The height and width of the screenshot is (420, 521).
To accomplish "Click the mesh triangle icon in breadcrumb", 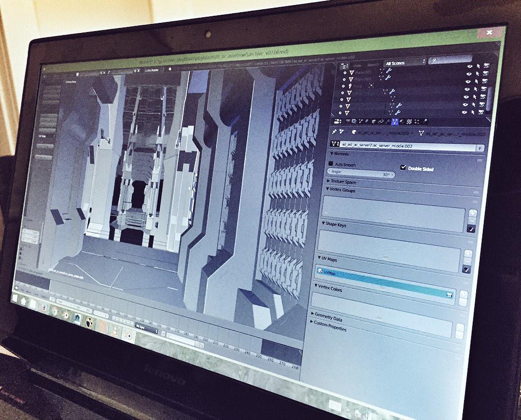I will click(x=421, y=133).
